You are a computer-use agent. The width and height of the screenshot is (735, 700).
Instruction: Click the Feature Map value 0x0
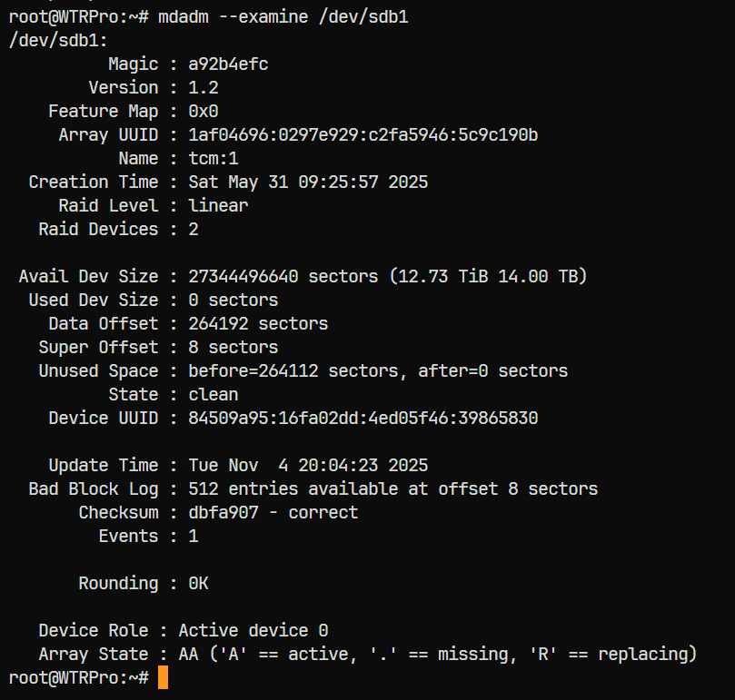[x=204, y=111]
